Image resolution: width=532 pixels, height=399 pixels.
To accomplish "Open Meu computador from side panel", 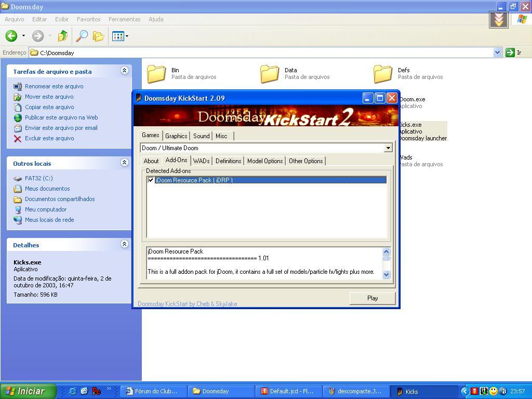I will tap(46, 209).
